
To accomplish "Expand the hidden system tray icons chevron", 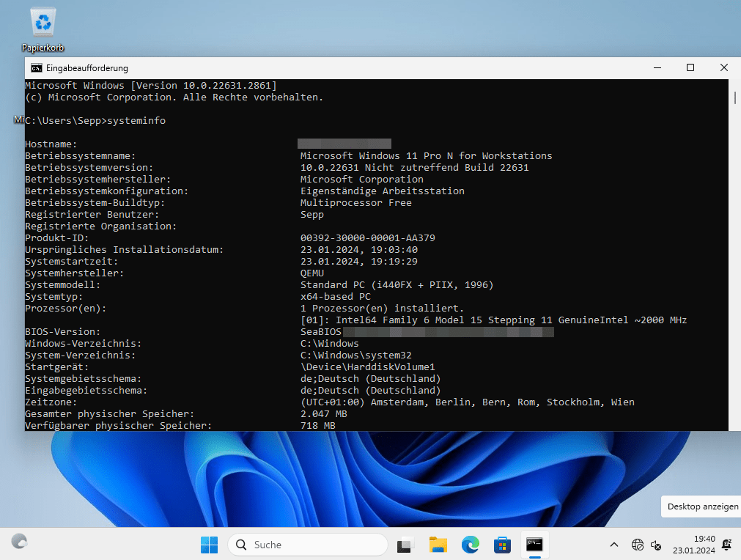I will (614, 545).
